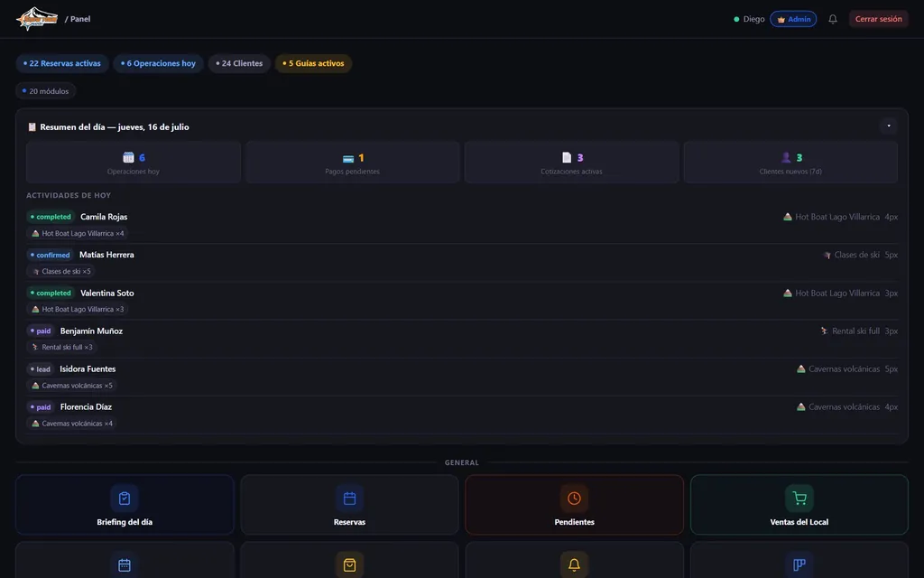Open the bell module icon below Pendientes
The image size is (924, 578).
coord(574,565)
